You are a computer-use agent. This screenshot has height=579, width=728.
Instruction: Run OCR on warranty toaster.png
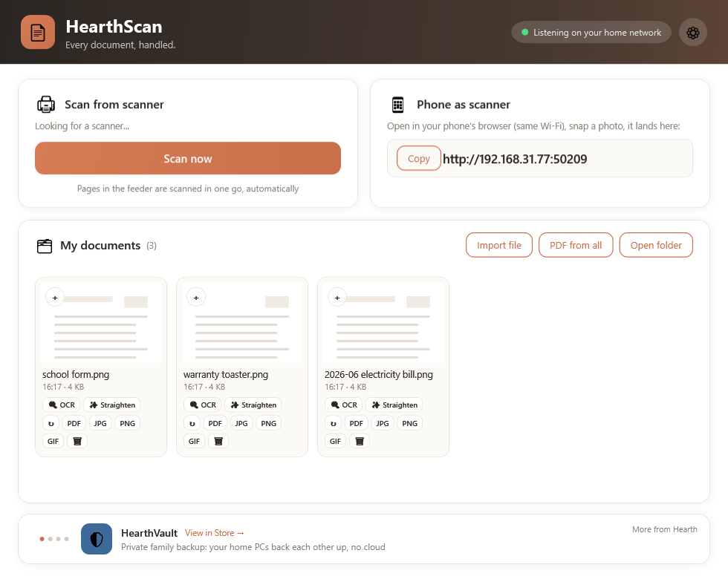click(203, 405)
